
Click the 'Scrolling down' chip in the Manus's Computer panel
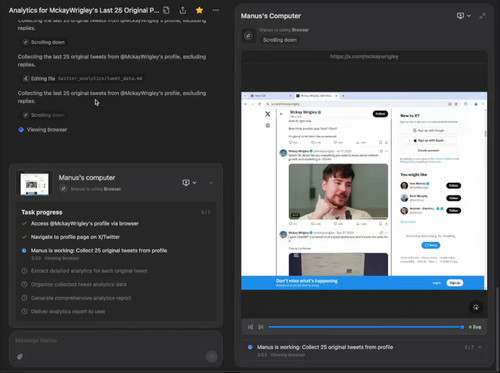(280, 40)
